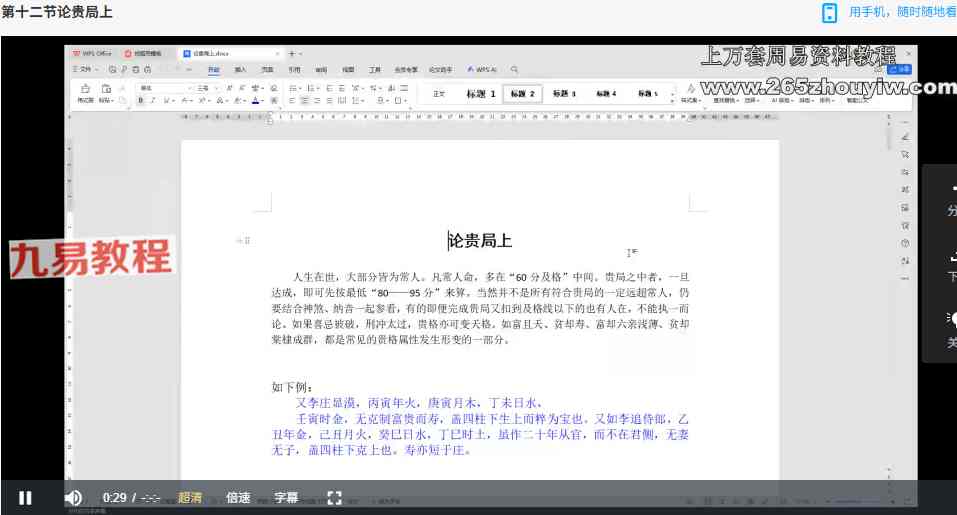Mute the video volume speaker icon
This screenshot has width=957, height=515.
73,497
